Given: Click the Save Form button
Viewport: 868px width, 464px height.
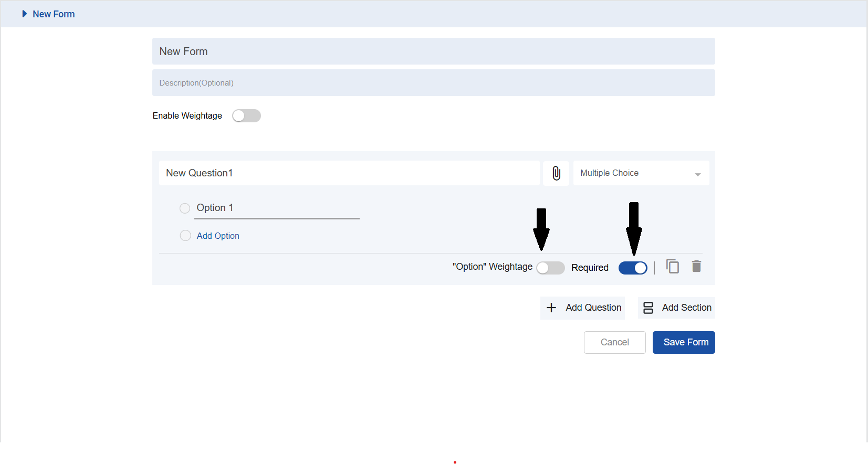Looking at the screenshot, I should 683,342.
